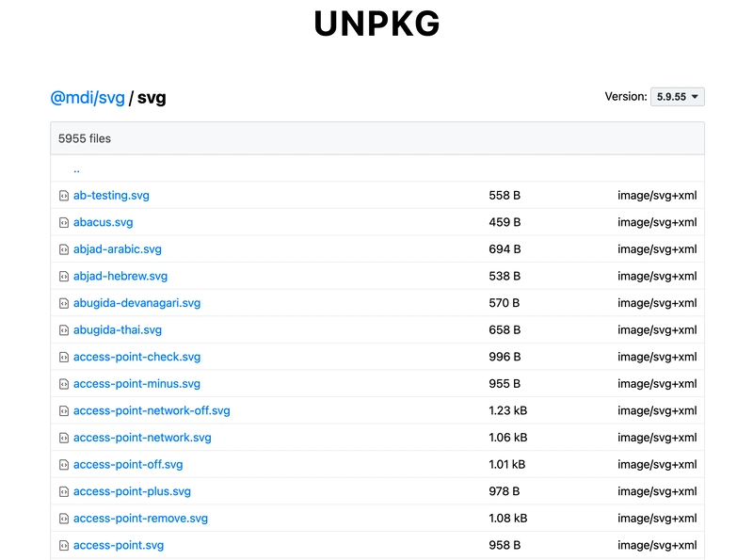Click file icon beside abugida-devanagari.svg

click(64, 303)
